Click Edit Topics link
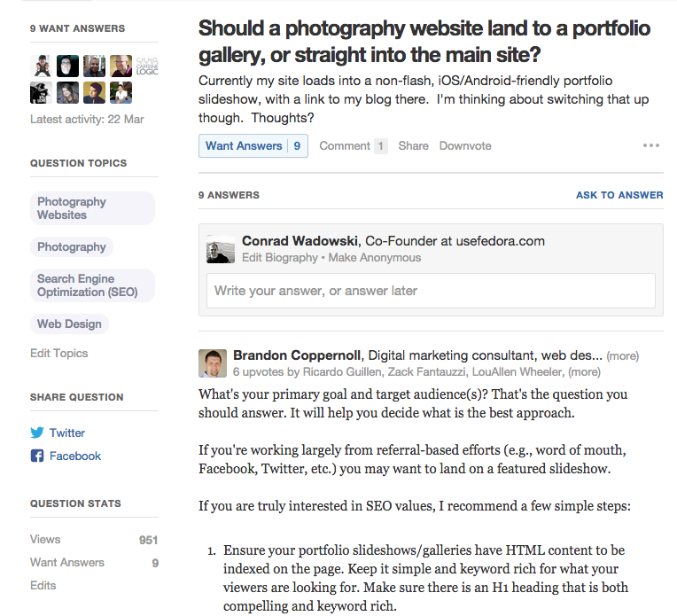 click(x=59, y=353)
